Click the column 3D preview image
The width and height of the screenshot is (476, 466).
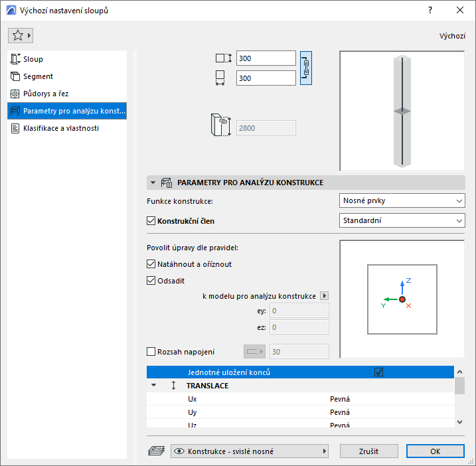pyautogui.click(x=402, y=111)
